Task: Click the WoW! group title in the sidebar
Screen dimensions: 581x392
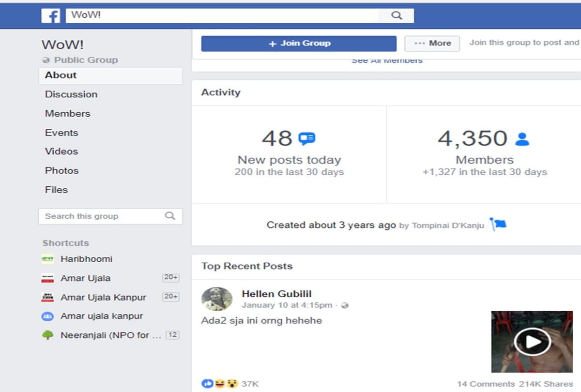Action: click(62, 45)
